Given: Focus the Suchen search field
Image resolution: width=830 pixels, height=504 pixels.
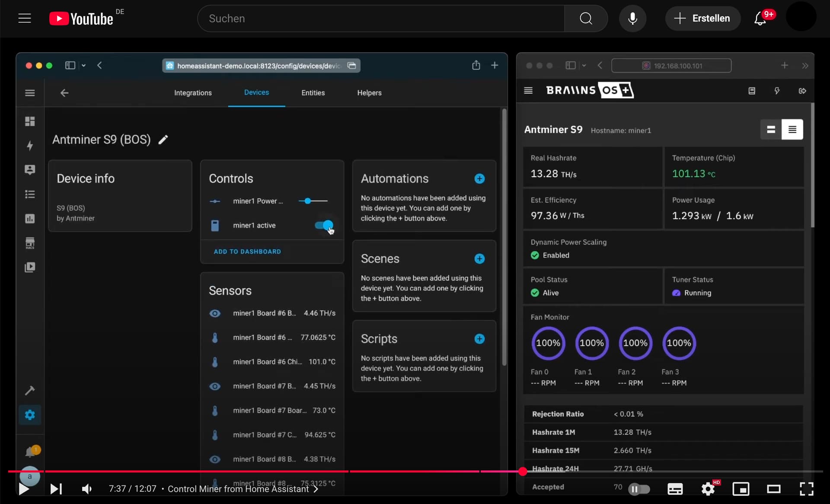Looking at the screenshot, I should (x=381, y=19).
